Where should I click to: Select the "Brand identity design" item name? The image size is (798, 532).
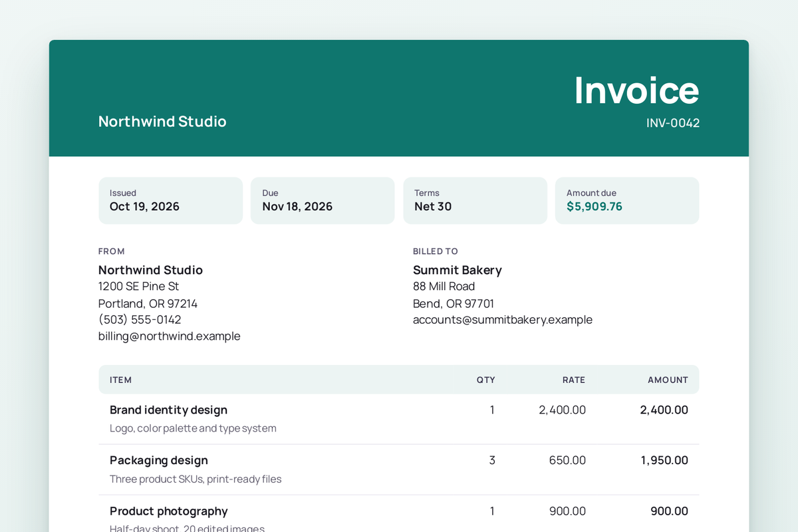168,410
